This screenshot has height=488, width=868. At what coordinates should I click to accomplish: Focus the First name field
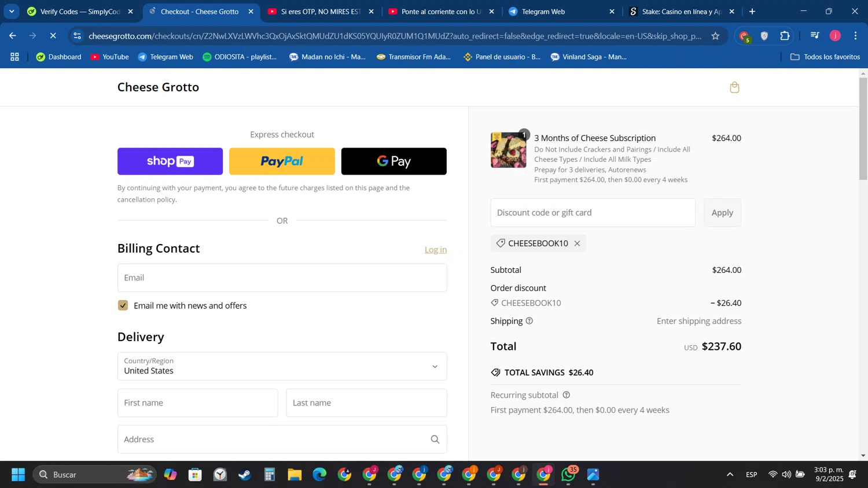(x=197, y=403)
